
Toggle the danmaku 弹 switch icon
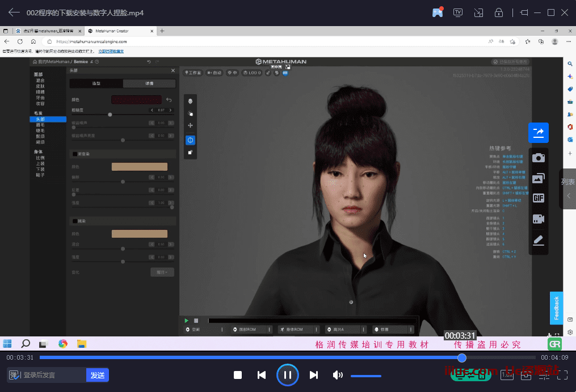[14, 375]
